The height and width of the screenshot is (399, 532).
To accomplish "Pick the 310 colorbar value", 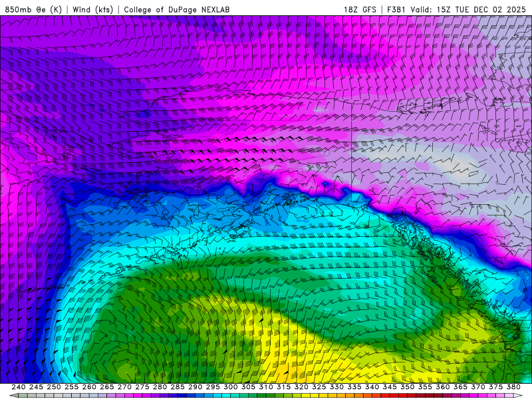I will pyautogui.click(x=265, y=387).
